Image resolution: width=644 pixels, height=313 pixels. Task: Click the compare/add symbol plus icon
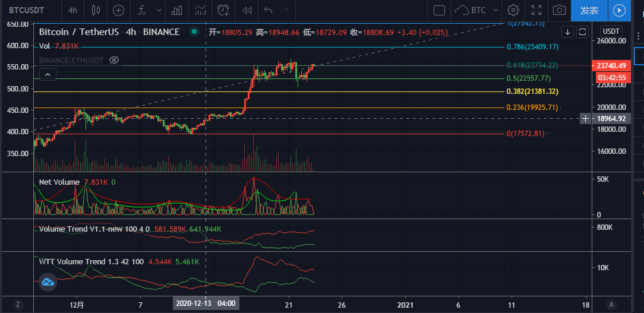119,10
